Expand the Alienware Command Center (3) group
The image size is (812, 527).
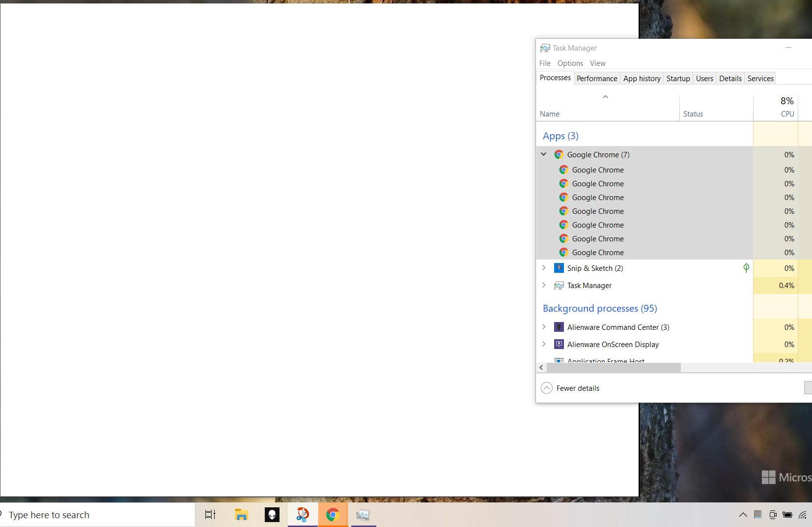coord(544,327)
